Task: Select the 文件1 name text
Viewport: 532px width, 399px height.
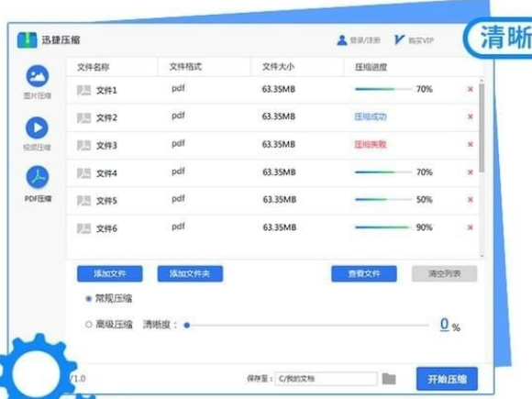Action: [106, 90]
